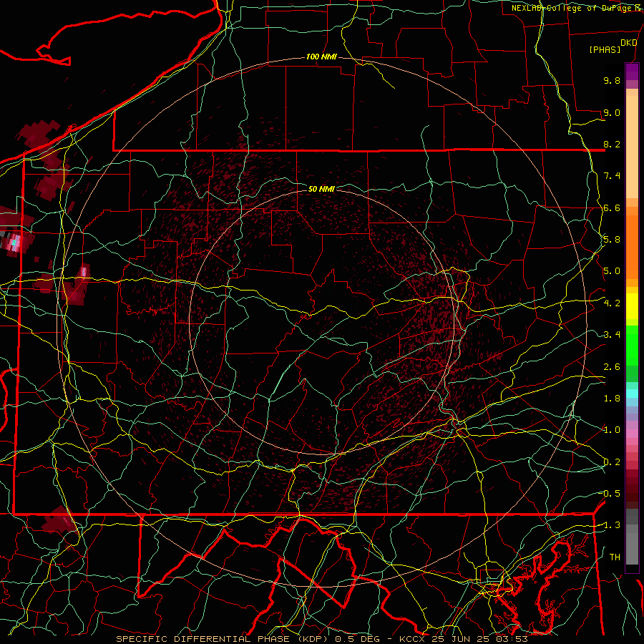Click the 03:53 timestamp
This screenshot has width=644, height=644.
512,639
